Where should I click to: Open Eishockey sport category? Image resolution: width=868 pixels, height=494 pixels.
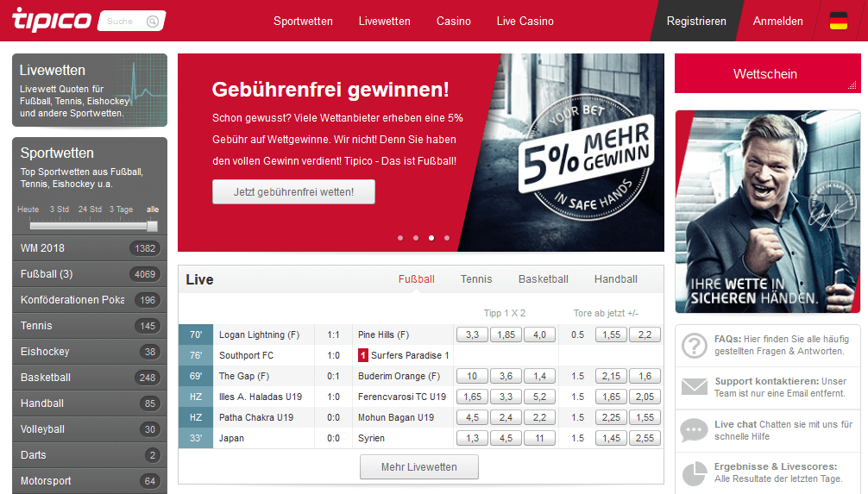90,352
